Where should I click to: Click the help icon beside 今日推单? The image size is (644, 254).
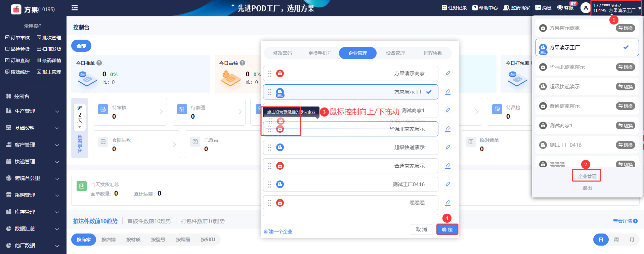99,63
